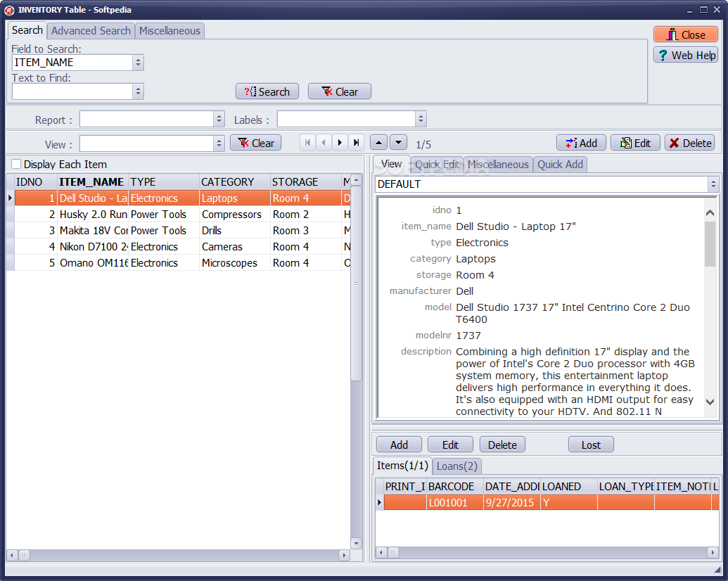Select the Search tab

point(27,30)
